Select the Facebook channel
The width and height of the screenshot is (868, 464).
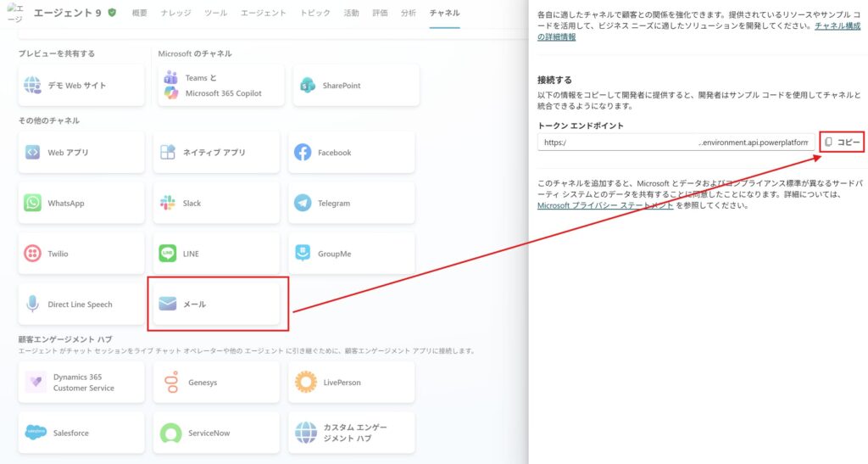(351, 153)
